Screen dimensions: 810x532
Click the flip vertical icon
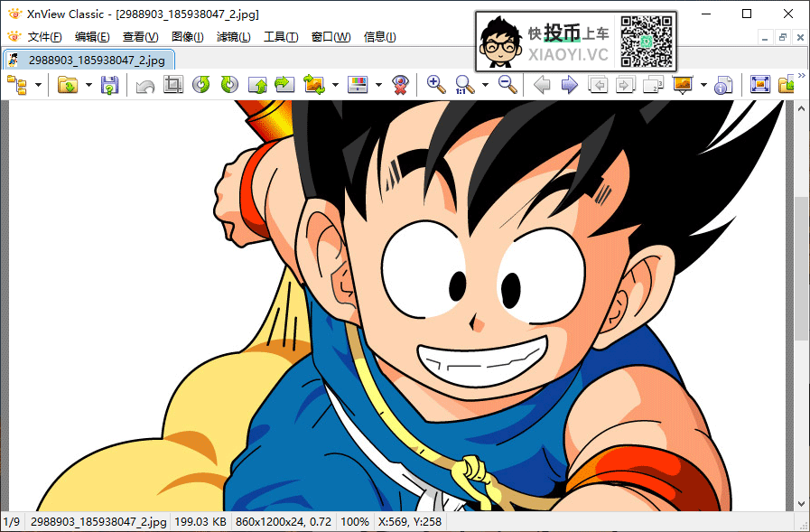(257, 85)
